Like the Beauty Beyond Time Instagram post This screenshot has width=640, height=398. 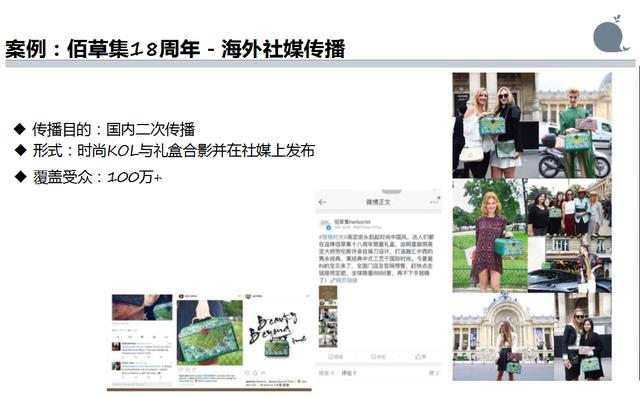click(247, 373)
